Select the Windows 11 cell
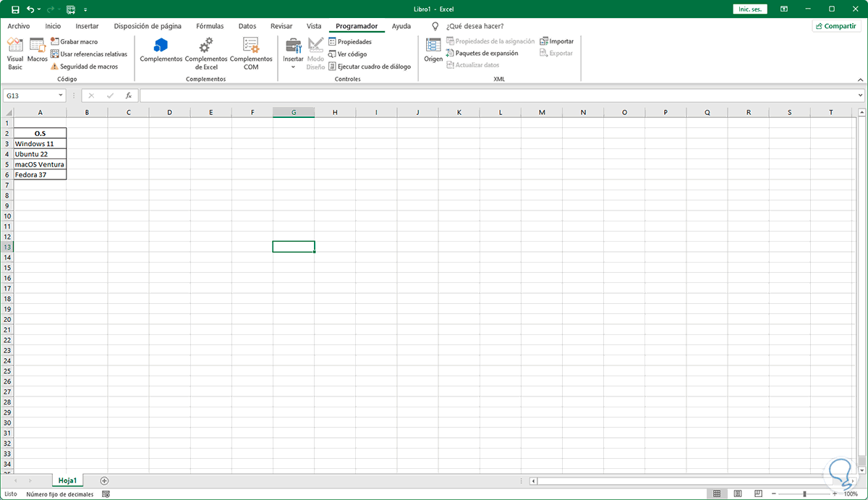Screen dimensions: 868x500 pos(40,143)
